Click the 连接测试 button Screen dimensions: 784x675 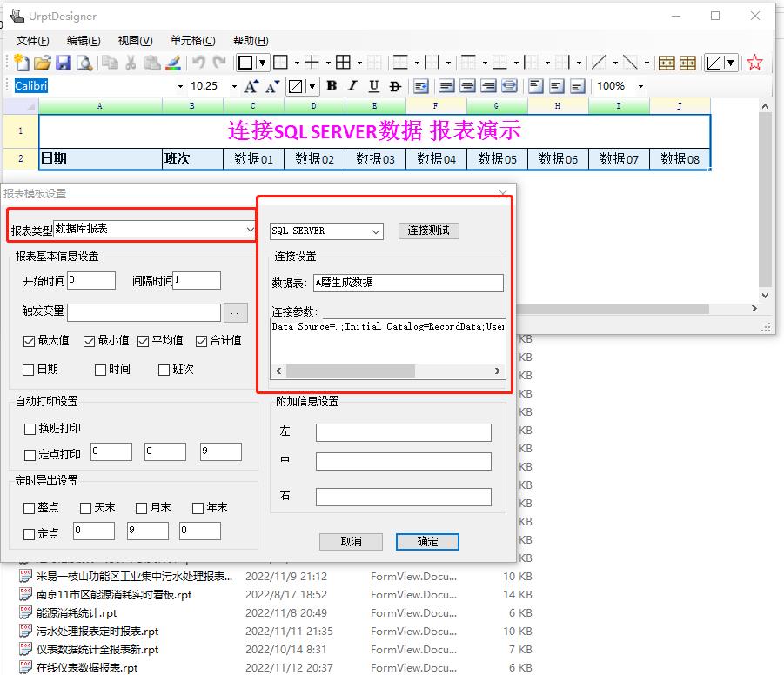pos(429,231)
